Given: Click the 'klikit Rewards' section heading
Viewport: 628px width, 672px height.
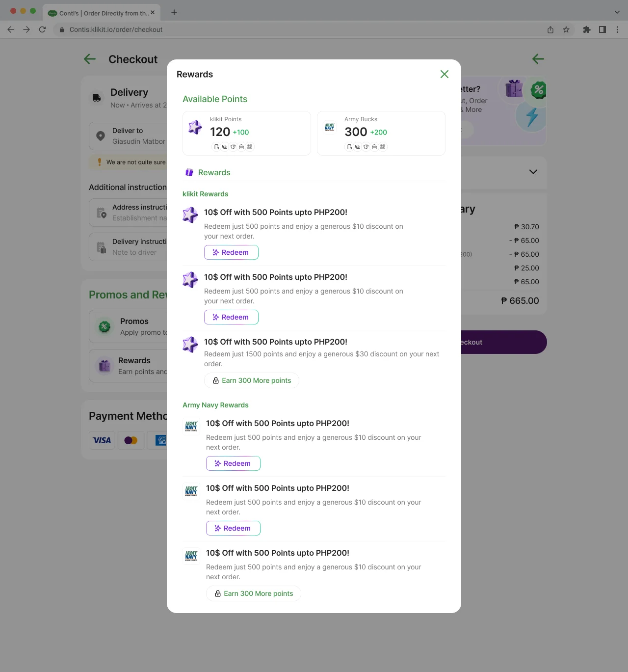Looking at the screenshot, I should point(205,194).
